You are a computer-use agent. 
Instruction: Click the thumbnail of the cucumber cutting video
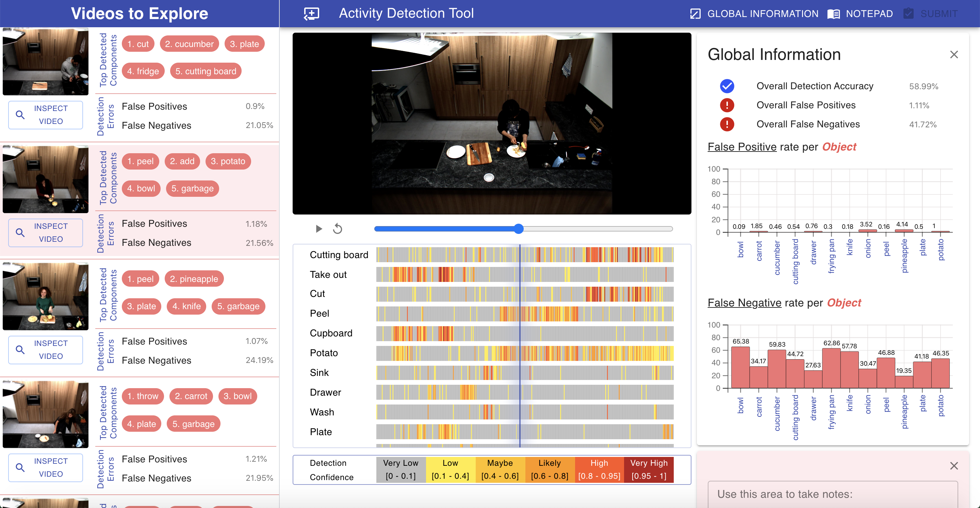46,62
